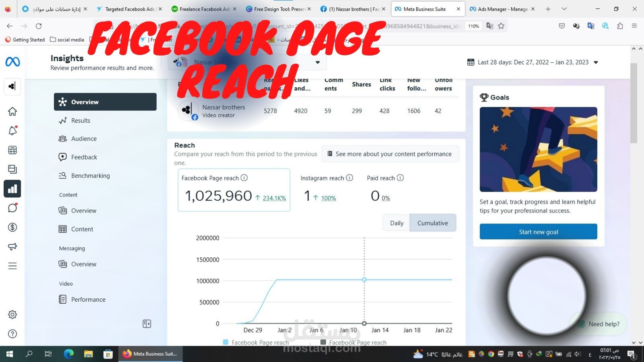Click See more about your content performance

click(x=390, y=154)
